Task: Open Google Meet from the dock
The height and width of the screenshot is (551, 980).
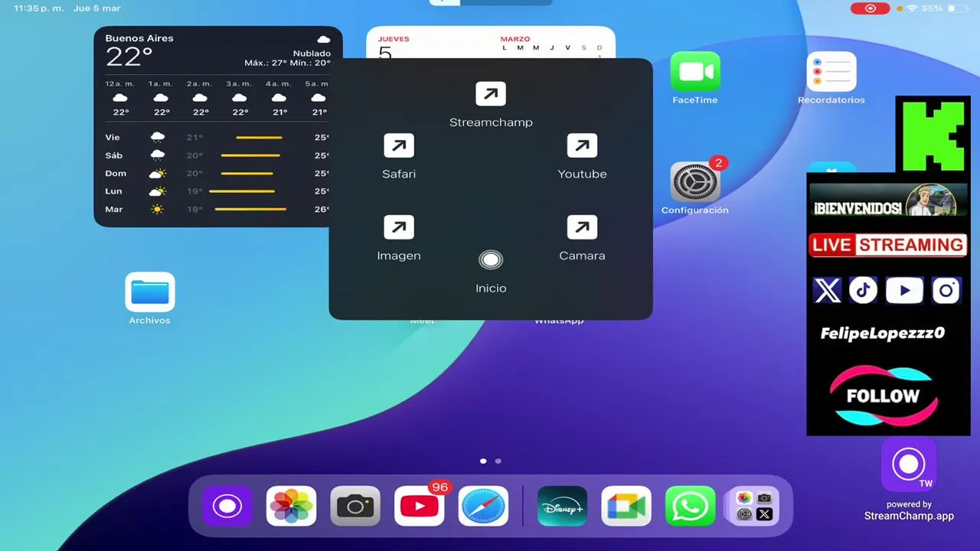Action: pos(626,507)
